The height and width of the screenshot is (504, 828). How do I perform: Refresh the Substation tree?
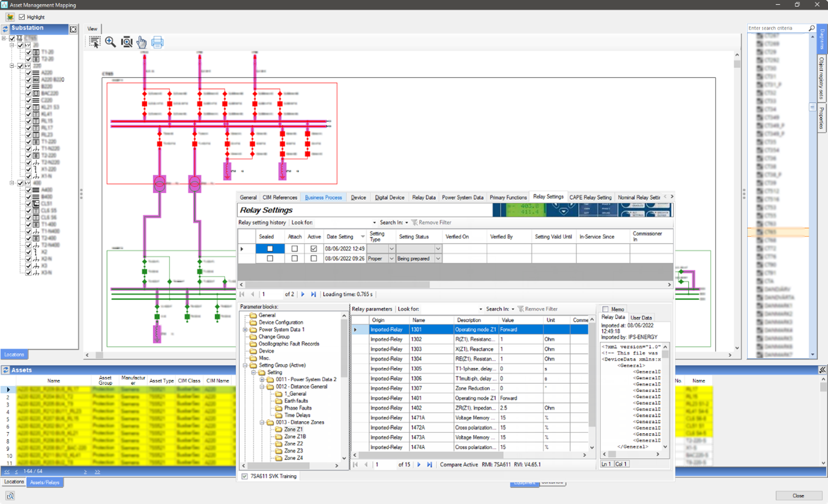5,28
